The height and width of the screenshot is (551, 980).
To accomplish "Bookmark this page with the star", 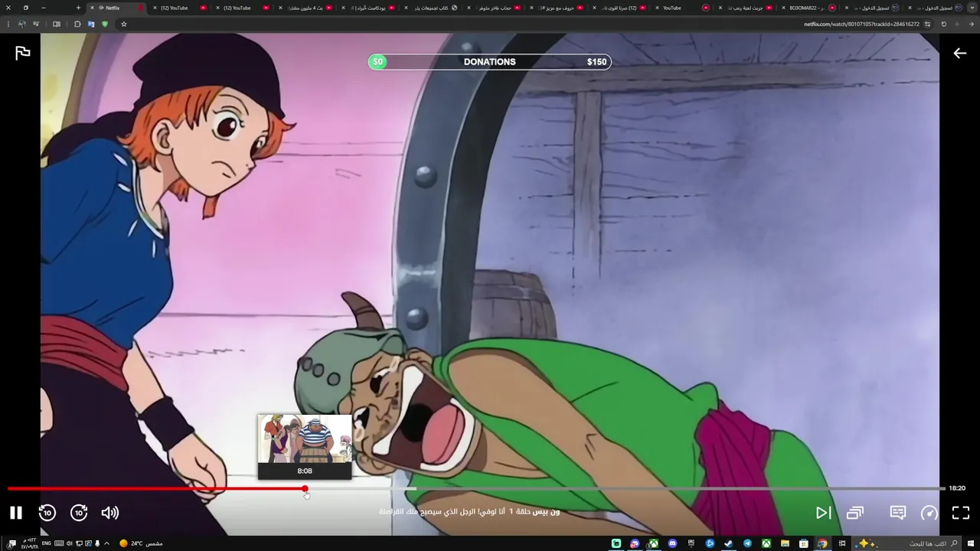I will (x=123, y=24).
